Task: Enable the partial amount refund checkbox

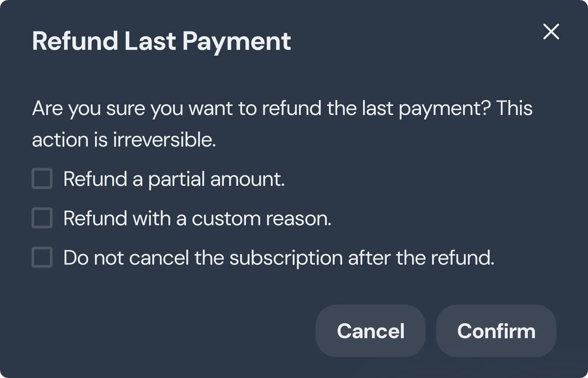Action: tap(42, 178)
